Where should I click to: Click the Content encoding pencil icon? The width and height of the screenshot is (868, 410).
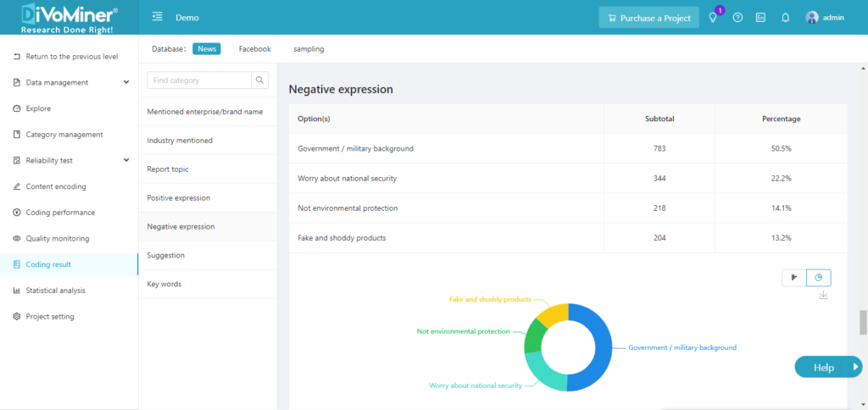[x=17, y=186]
